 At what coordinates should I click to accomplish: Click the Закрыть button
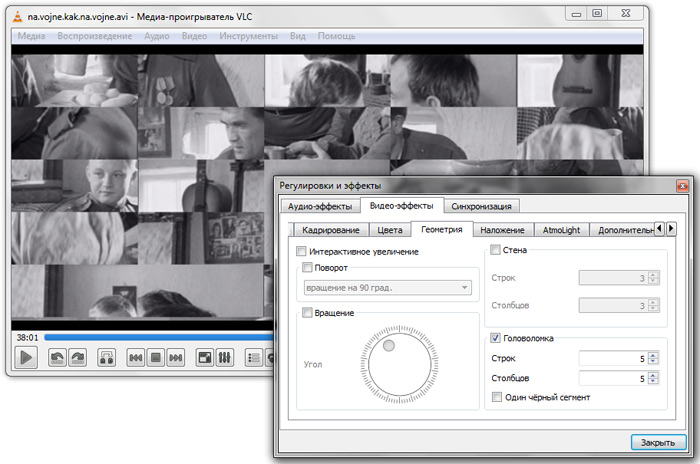(x=659, y=441)
